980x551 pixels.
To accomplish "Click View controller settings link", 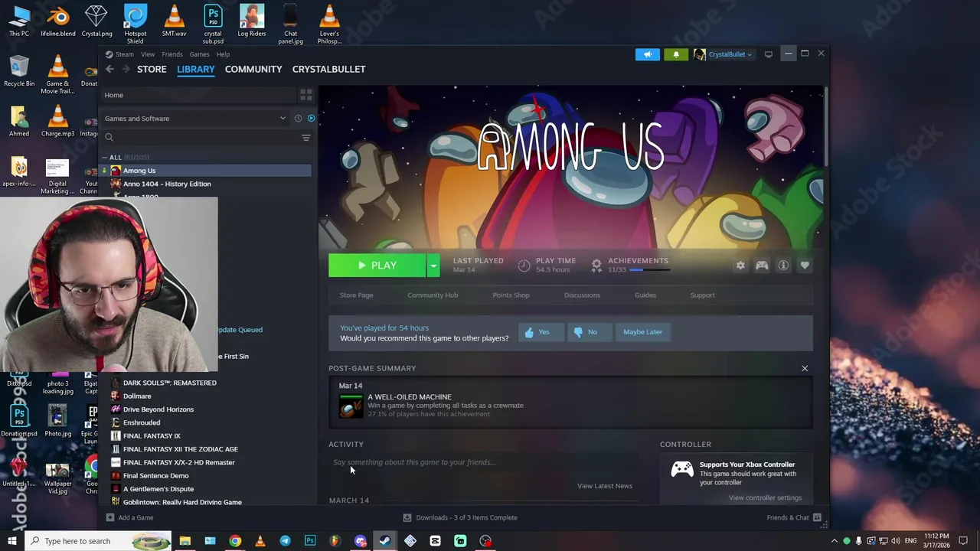I will [765, 498].
